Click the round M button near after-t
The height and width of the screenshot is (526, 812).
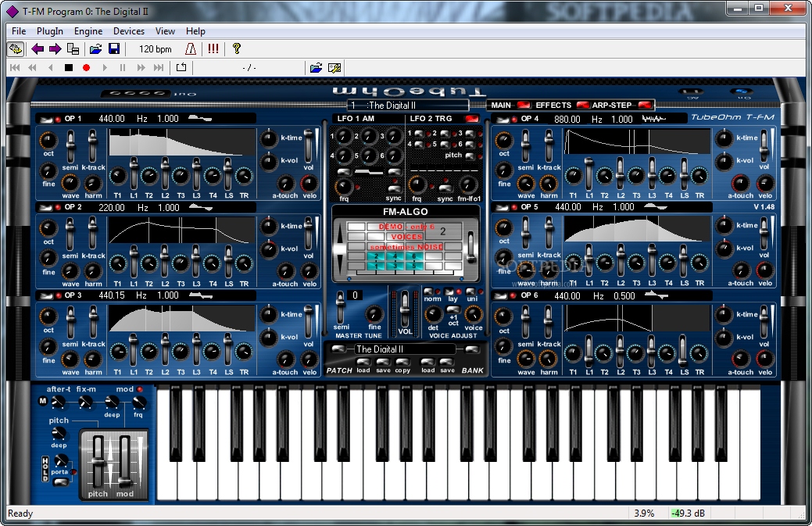pos(42,401)
